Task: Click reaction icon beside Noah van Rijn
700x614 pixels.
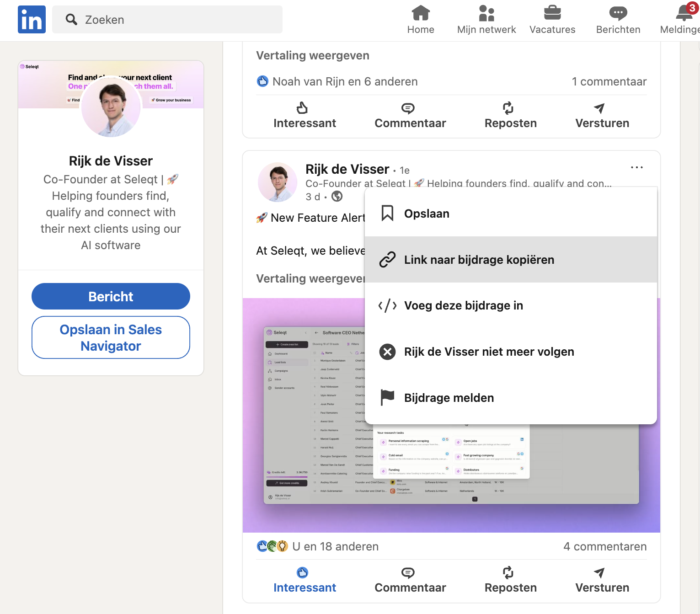Action: [x=262, y=81]
